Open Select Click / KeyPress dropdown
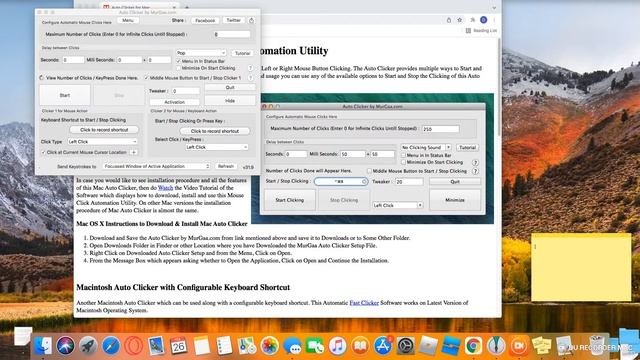Screen dimensions: 640x360 pyautogui.click(x=216, y=147)
